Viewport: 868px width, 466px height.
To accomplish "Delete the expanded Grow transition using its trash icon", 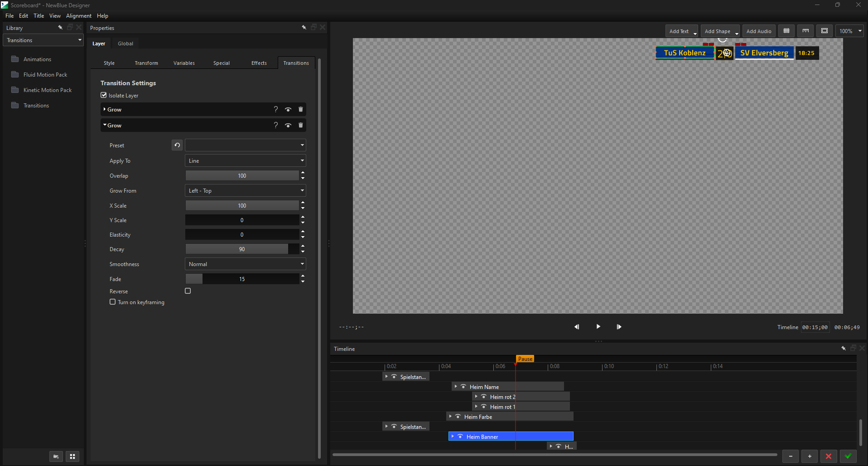I will (301, 125).
